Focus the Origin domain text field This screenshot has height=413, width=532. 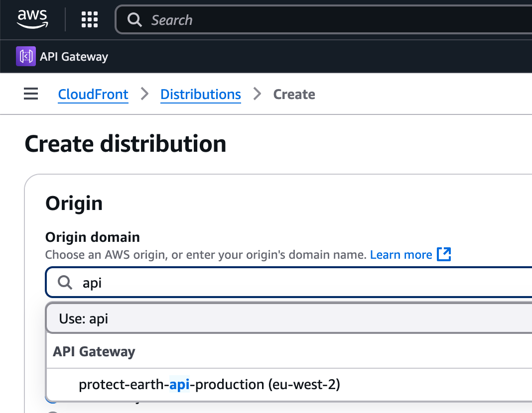pyautogui.click(x=199, y=282)
